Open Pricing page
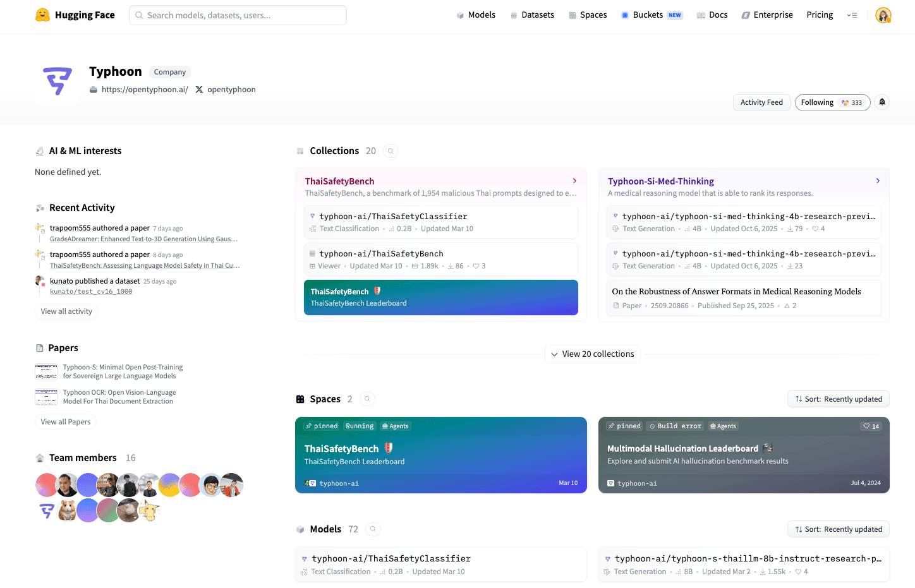 [x=820, y=15]
